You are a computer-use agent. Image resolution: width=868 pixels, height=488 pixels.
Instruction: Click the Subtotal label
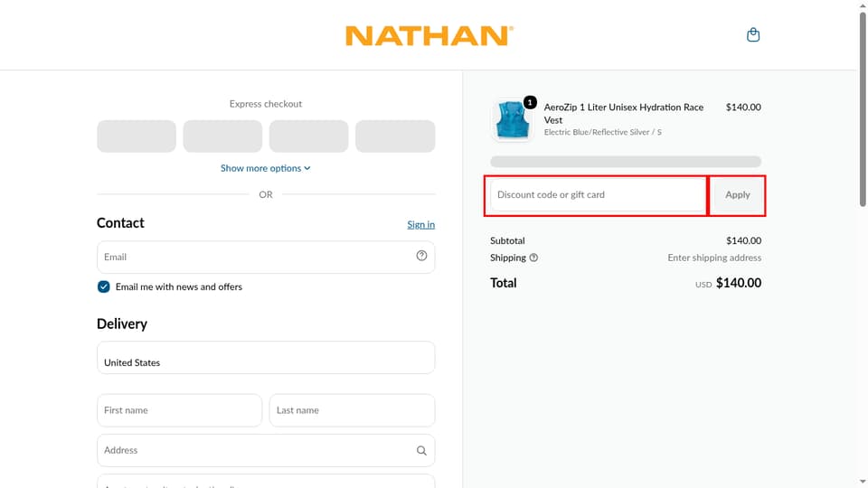click(x=507, y=240)
